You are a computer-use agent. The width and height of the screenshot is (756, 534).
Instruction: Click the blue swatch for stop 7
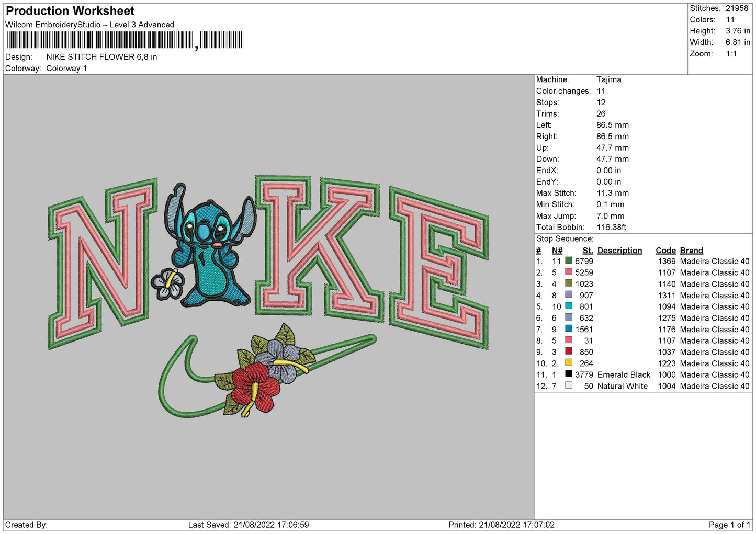pyautogui.click(x=569, y=328)
